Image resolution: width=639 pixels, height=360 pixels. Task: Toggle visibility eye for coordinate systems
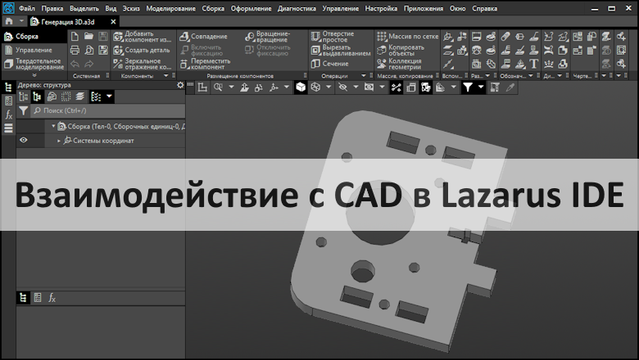coord(24,140)
